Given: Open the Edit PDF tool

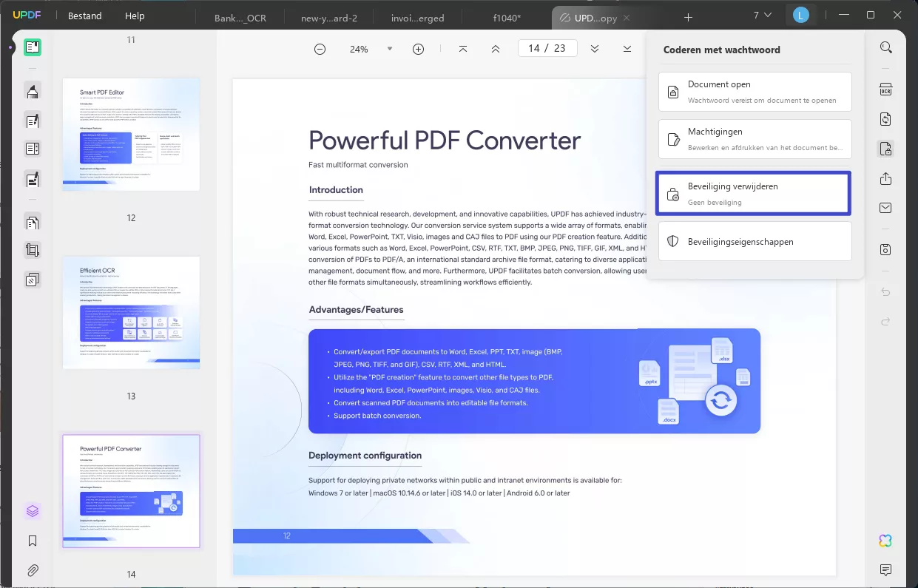Looking at the screenshot, I should pos(33,121).
